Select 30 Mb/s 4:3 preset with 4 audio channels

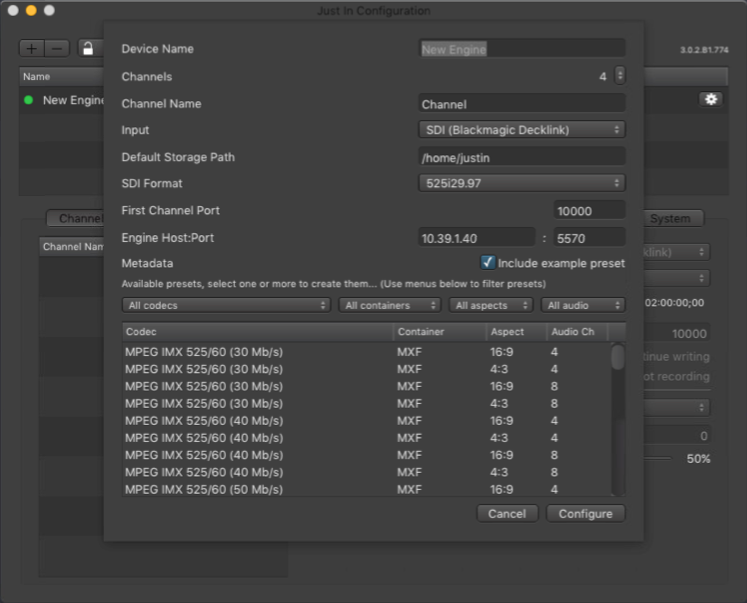pyautogui.click(x=367, y=369)
